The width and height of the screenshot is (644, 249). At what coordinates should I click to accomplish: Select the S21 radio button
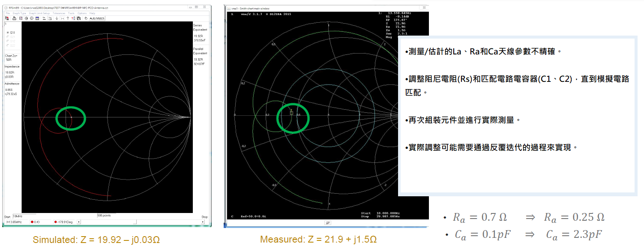click(7, 37)
